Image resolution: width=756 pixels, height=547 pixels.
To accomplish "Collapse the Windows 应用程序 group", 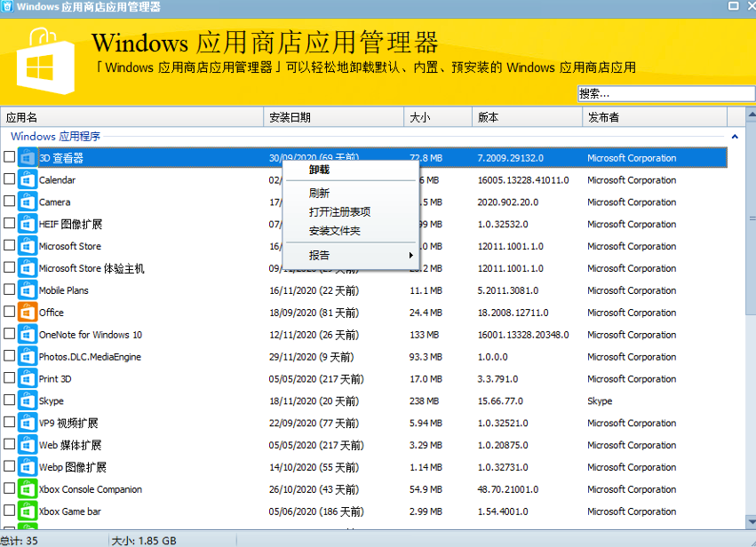I will (x=735, y=137).
